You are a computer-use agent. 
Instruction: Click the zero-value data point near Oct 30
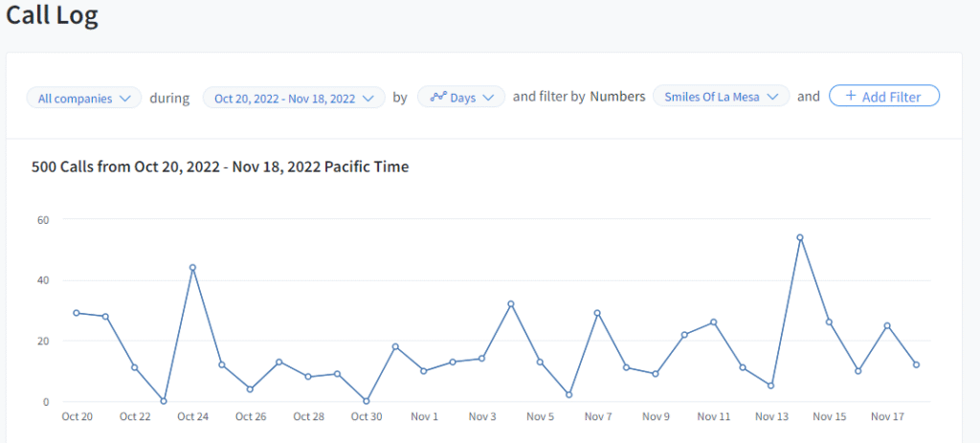click(x=366, y=401)
